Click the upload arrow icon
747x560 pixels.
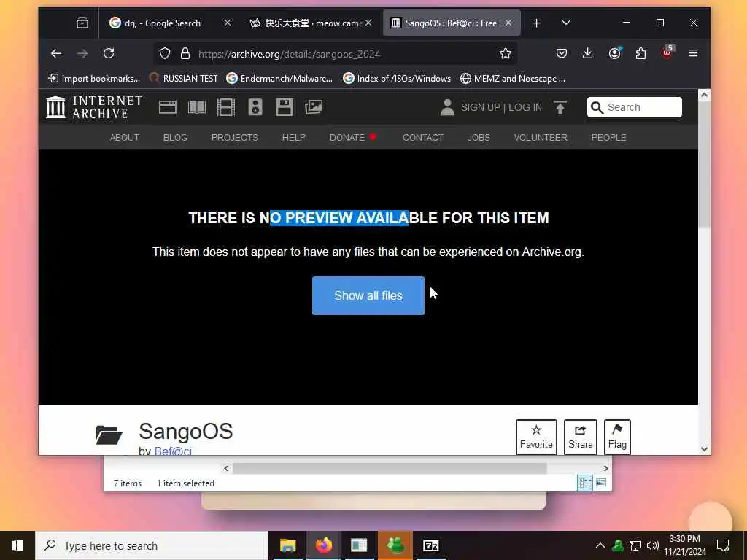560,107
